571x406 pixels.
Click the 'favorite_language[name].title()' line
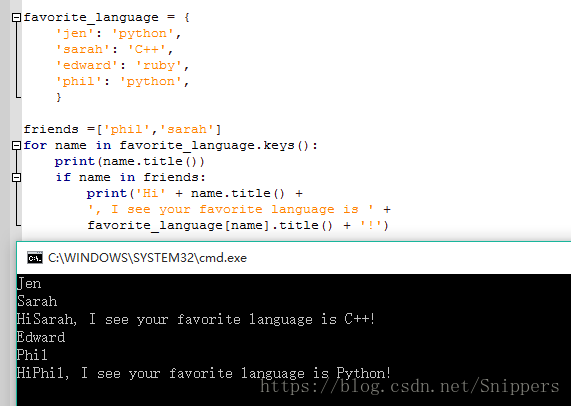(238, 225)
